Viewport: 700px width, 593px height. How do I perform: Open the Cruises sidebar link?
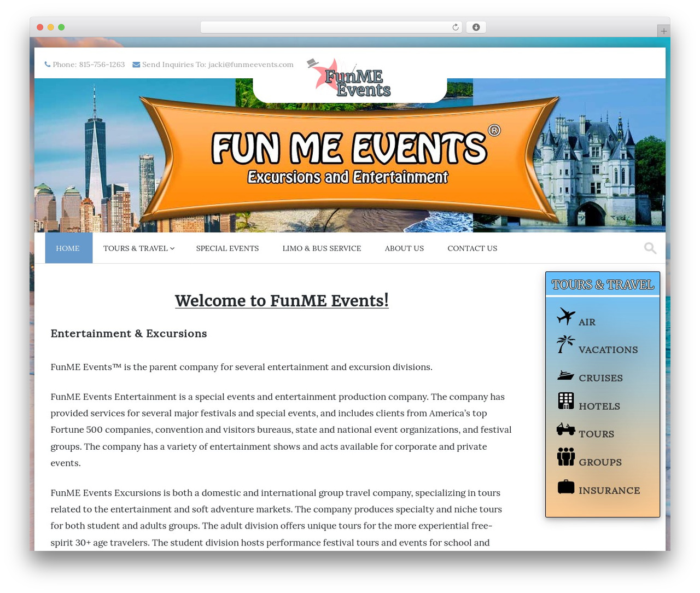(600, 379)
